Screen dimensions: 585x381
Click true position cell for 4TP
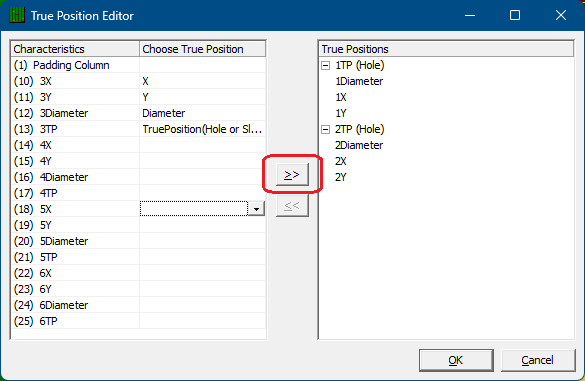[203, 193]
